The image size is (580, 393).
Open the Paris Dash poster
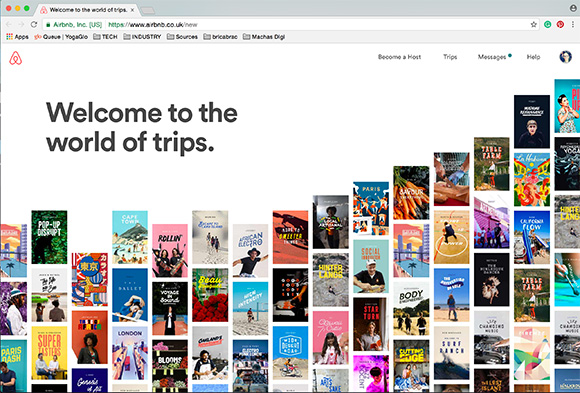(x=13, y=366)
